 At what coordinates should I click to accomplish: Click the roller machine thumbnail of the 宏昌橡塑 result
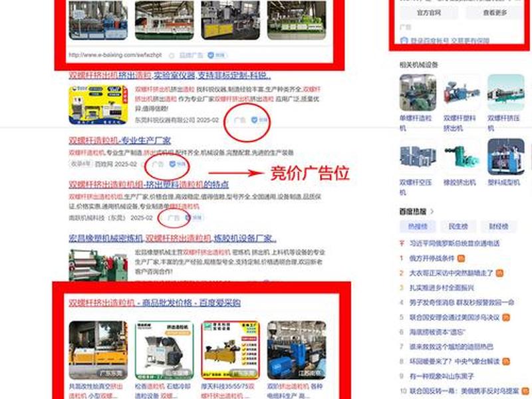pyautogui.click(x=98, y=265)
